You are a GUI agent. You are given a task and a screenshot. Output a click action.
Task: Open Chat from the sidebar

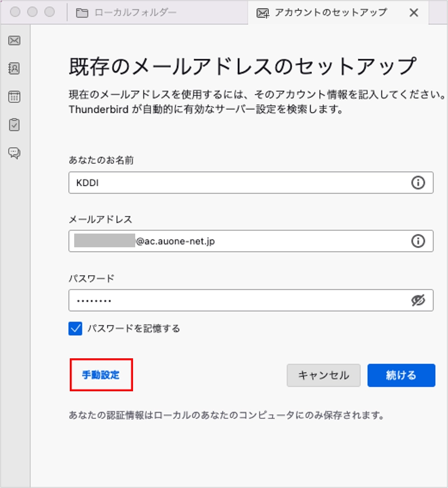click(x=14, y=153)
